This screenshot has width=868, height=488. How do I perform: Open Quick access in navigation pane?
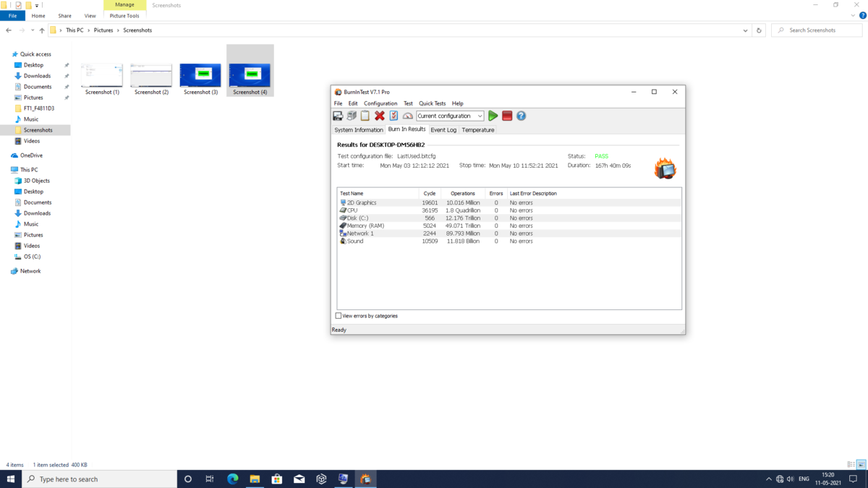pyautogui.click(x=35, y=54)
